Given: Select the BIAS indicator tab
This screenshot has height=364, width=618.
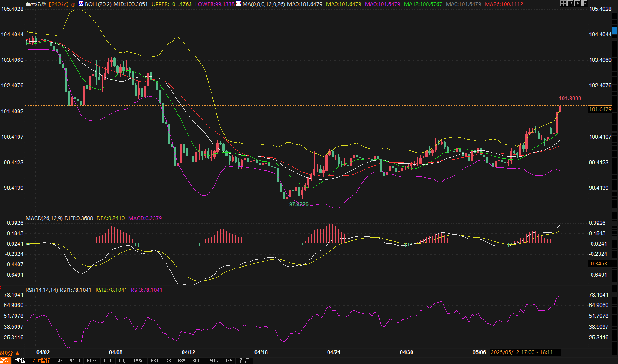Looking at the screenshot, I should (92, 361).
